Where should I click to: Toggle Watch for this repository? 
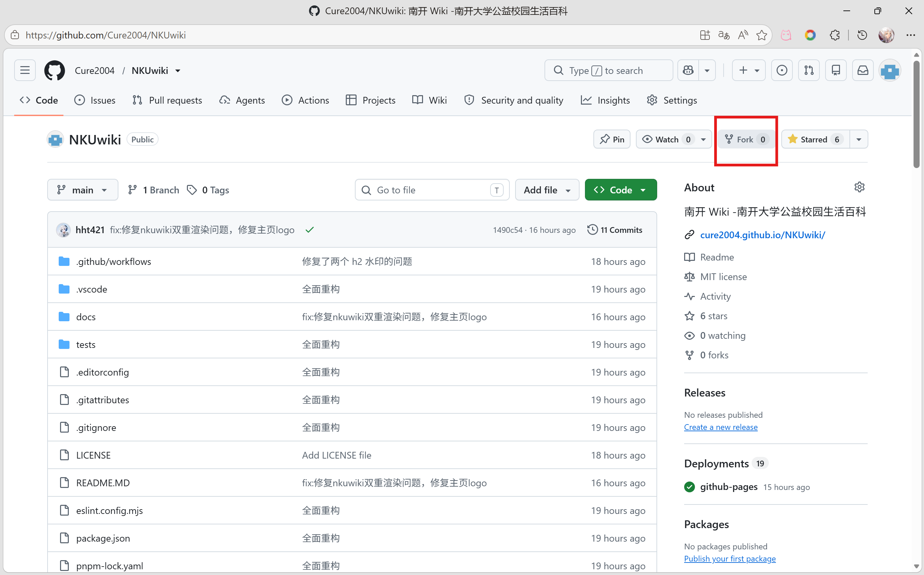(x=666, y=140)
